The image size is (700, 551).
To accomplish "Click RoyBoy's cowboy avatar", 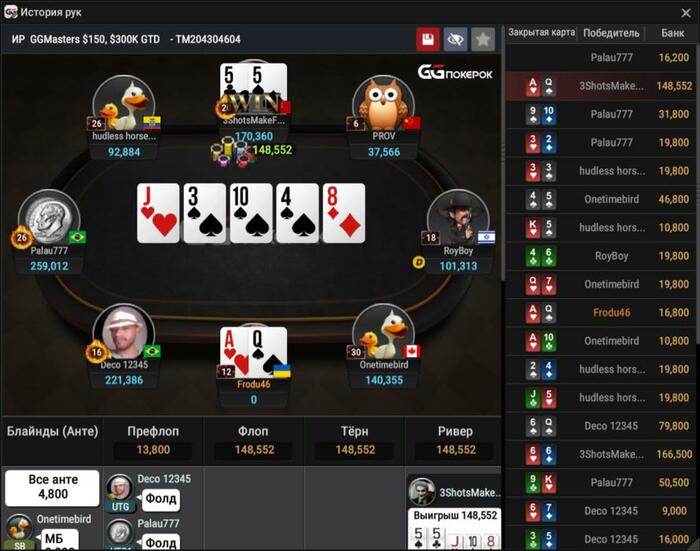I will point(458,219).
